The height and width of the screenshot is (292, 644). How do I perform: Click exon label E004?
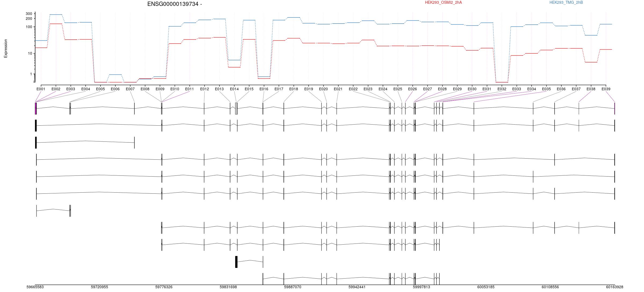click(x=86, y=89)
